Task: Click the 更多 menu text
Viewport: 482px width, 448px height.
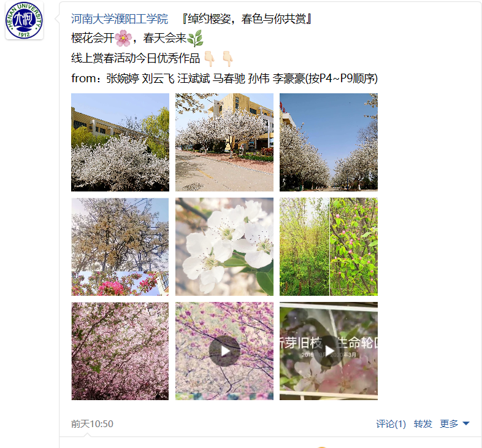Action: (449, 423)
